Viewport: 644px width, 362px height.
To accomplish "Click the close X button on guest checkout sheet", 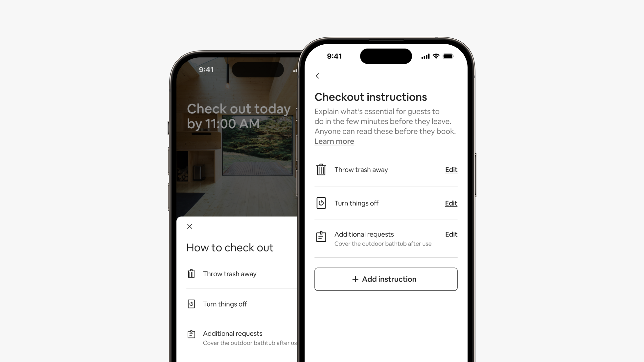I will (x=189, y=226).
